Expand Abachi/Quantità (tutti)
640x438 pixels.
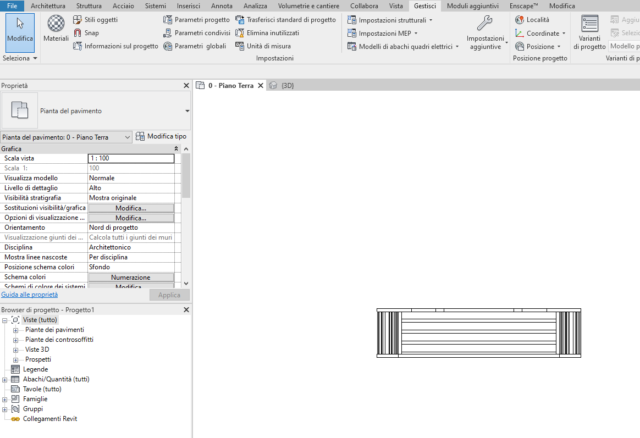click(4, 380)
